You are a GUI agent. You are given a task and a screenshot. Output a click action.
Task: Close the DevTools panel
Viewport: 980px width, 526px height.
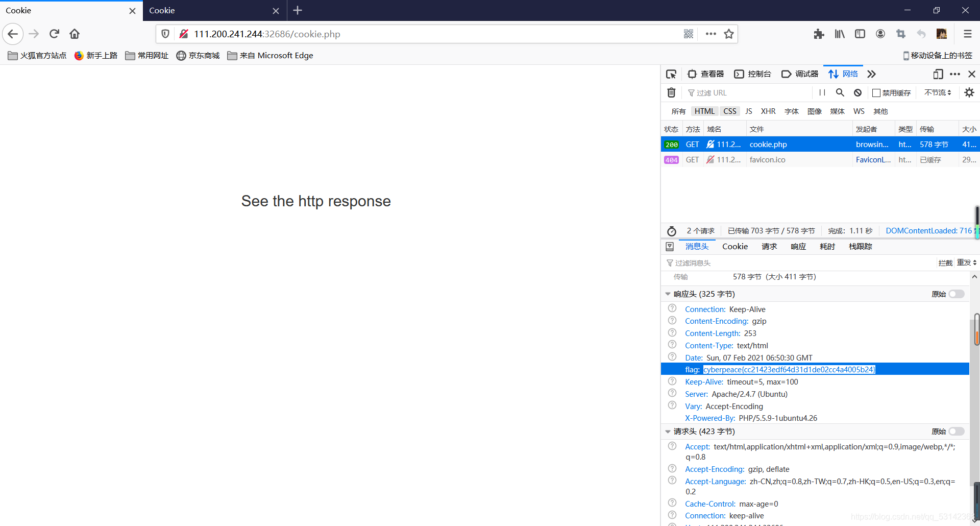click(972, 74)
